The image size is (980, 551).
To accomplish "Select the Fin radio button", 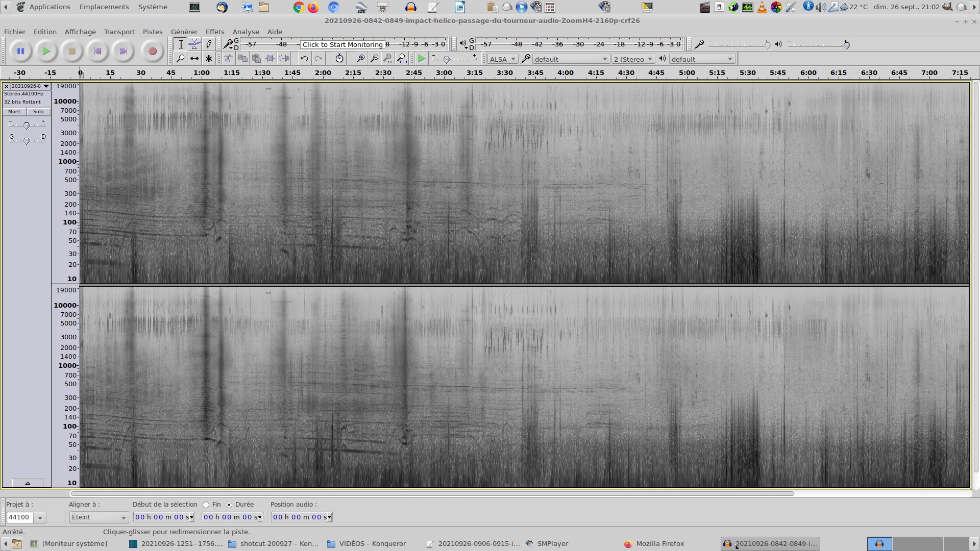I will click(x=206, y=505).
